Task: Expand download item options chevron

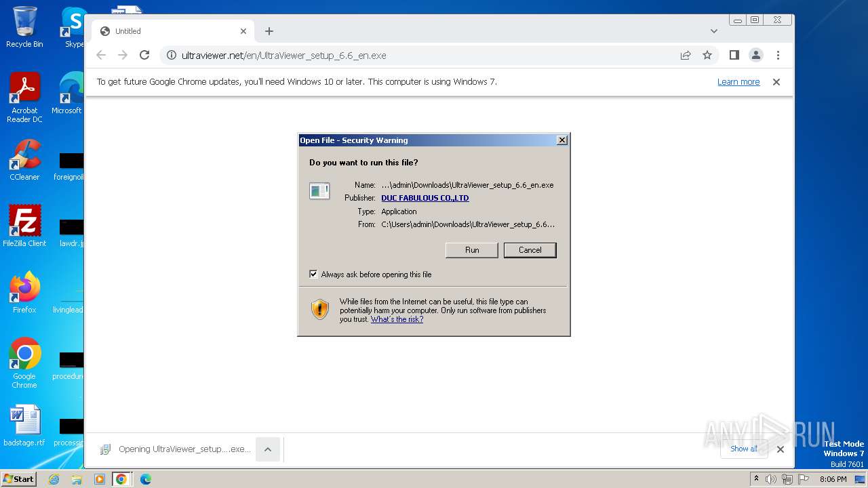Action: point(268,449)
